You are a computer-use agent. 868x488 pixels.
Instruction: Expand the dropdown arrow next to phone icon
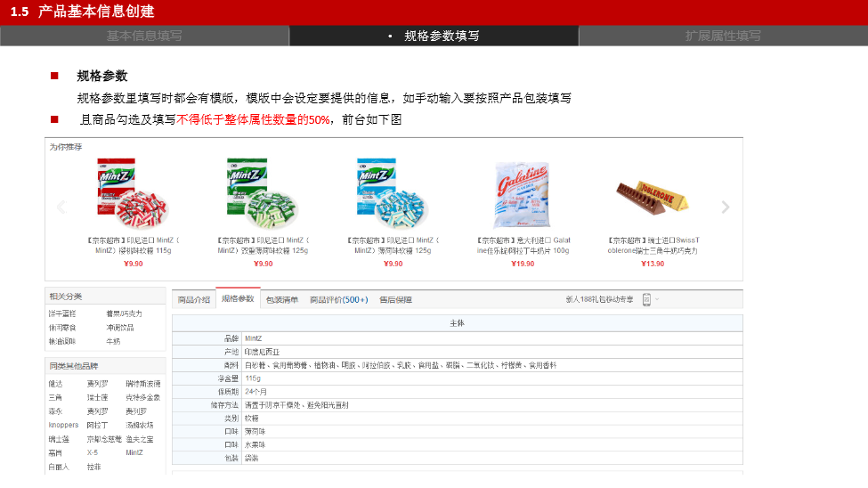[x=657, y=300]
